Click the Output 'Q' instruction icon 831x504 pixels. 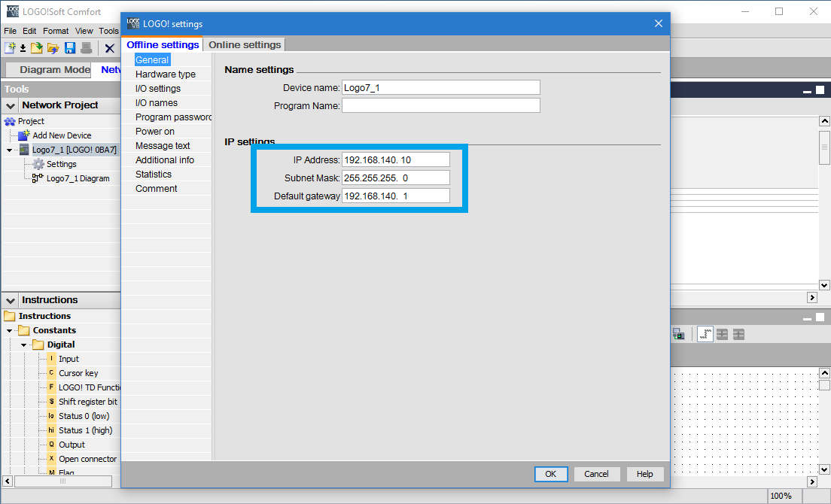pyautogui.click(x=51, y=445)
